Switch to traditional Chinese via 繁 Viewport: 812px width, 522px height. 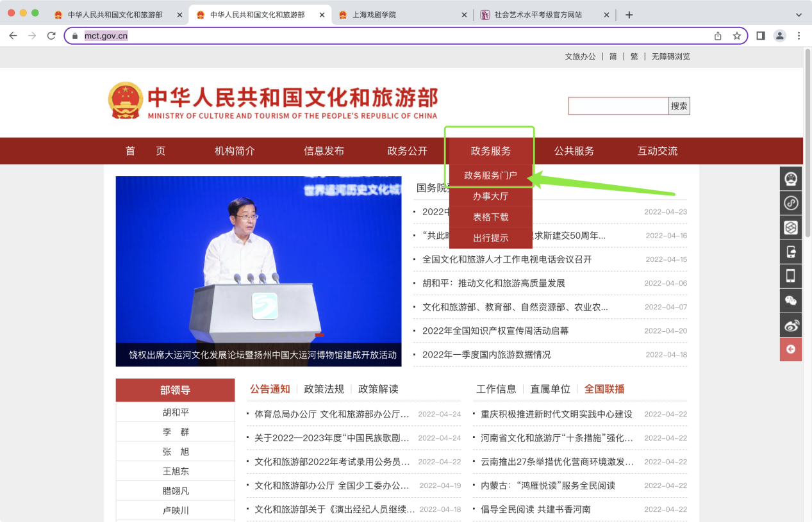point(634,56)
